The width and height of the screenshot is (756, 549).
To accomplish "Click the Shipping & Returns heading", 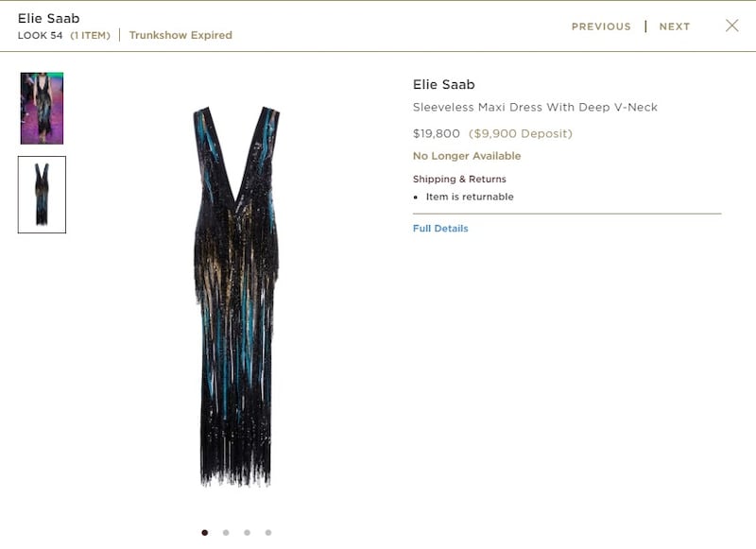I will 459,179.
